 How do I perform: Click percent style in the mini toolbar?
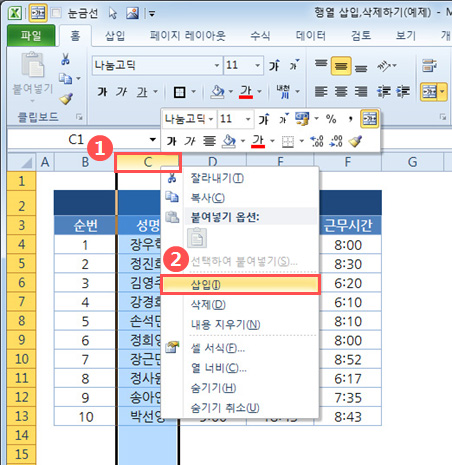[331, 119]
